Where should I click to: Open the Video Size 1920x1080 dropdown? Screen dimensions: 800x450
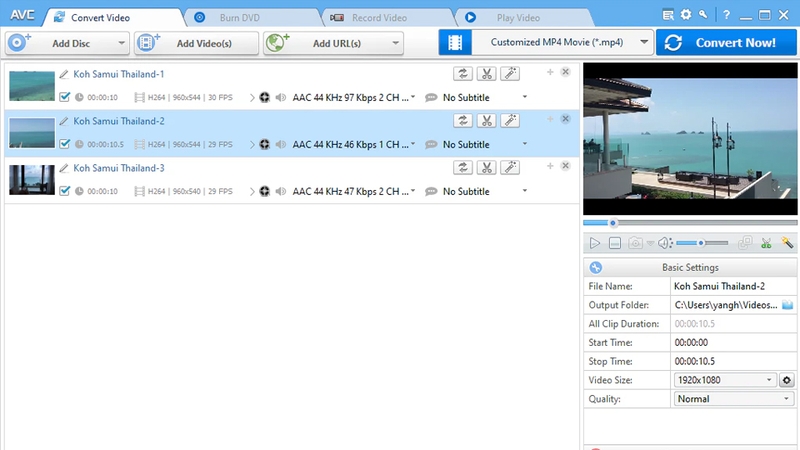pos(725,380)
